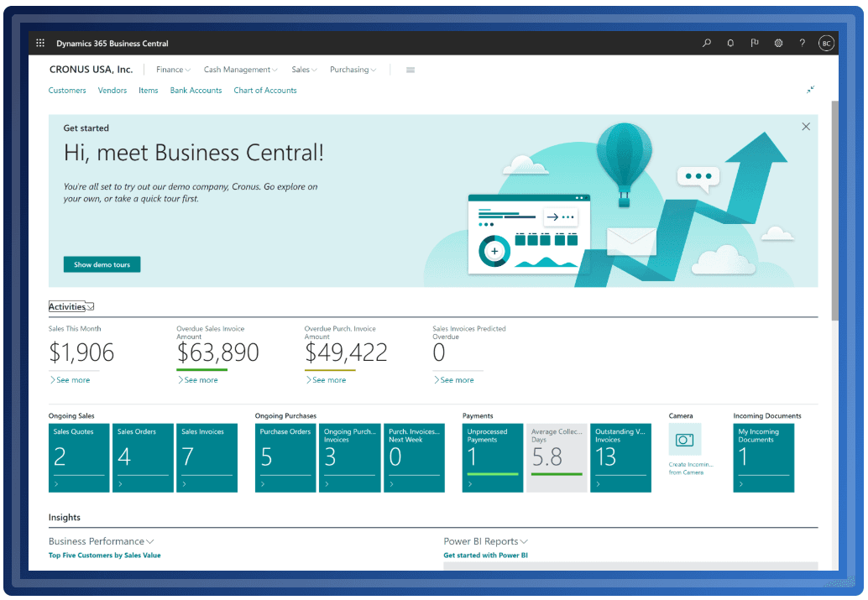Open Top Five Customers by Sales Value
Screen dimensions: 868x600
click(x=105, y=556)
